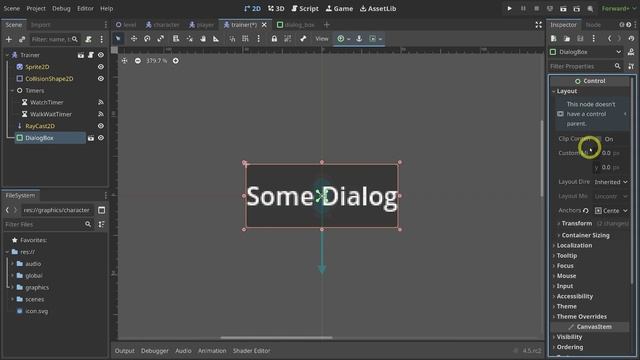This screenshot has width=640, height=360.
Task: Select the Ruler measure tool
Action: tap(216, 39)
